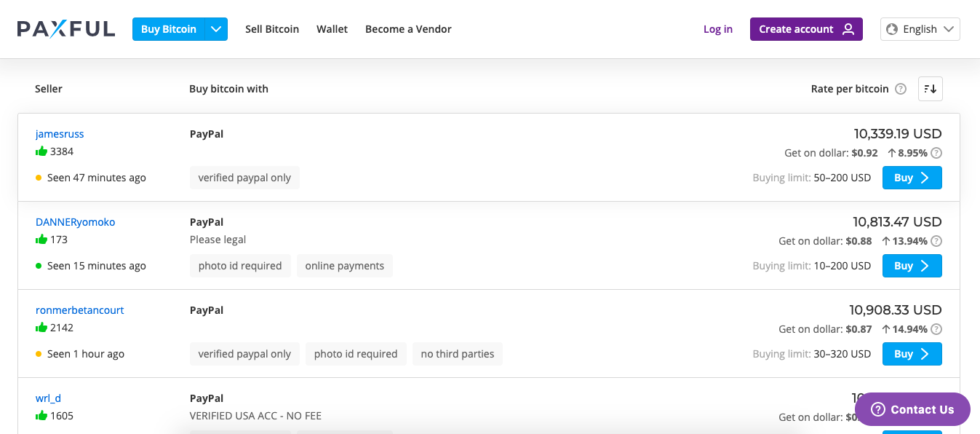980x434 pixels.
Task: Buy from DANNERyomoko offer
Action: coord(912,266)
